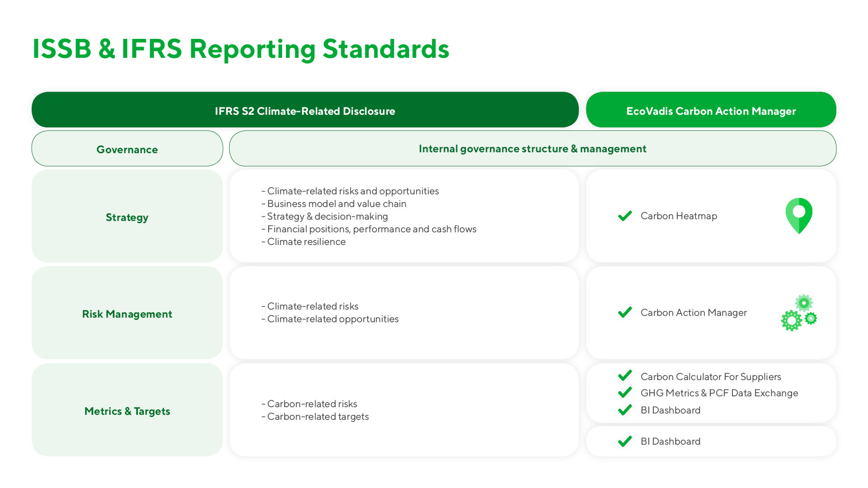The width and height of the screenshot is (868, 488).
Task: Click 'Climate-related opportunities' line
Action: [330, 319]
